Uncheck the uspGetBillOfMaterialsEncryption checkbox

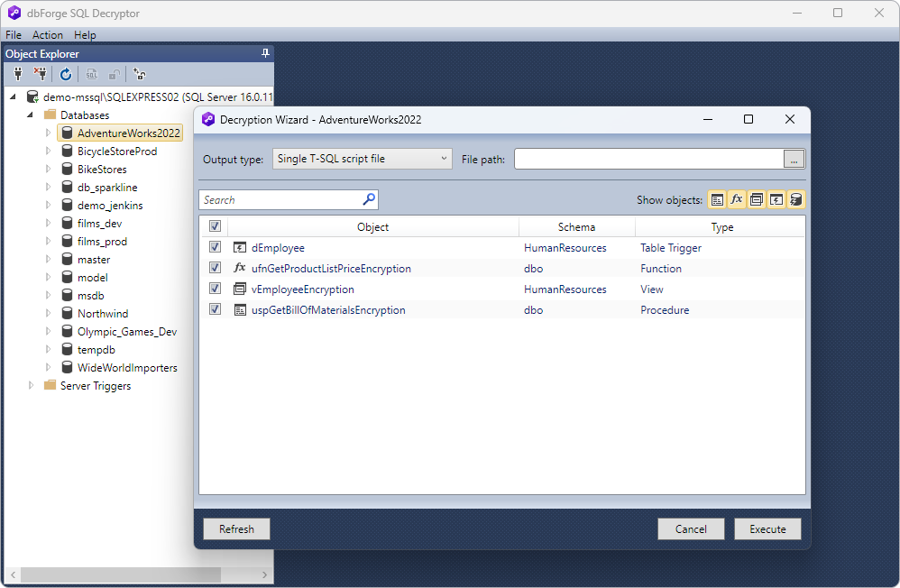215,309
